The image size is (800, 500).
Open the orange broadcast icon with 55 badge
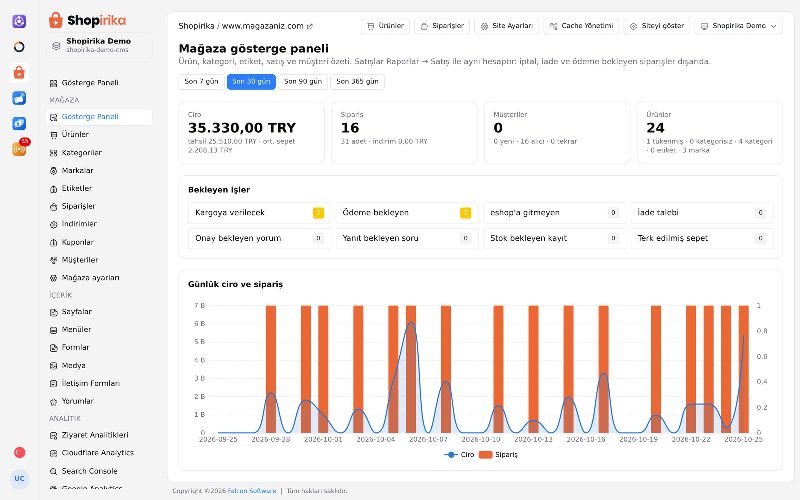pos(19,149)
